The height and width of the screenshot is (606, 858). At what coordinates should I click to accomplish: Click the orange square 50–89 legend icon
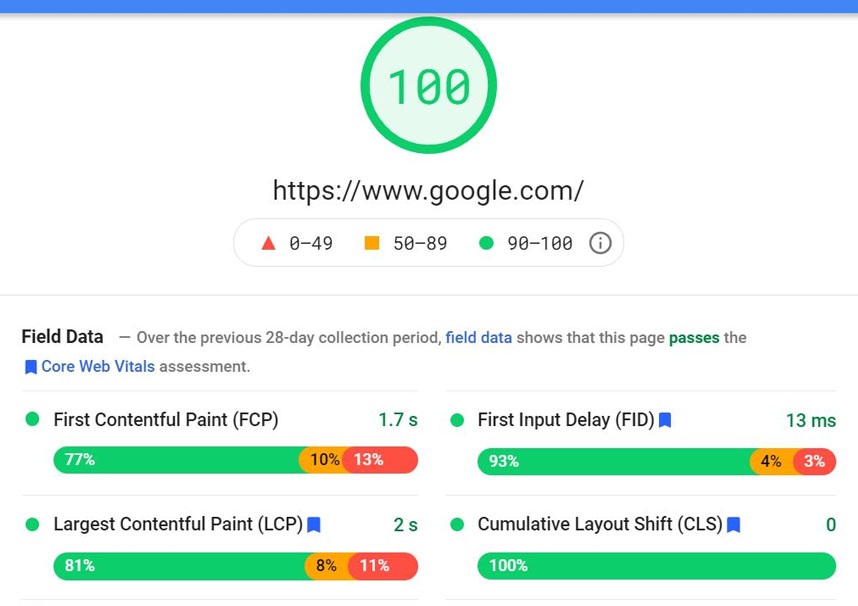(x=372, y=243)
